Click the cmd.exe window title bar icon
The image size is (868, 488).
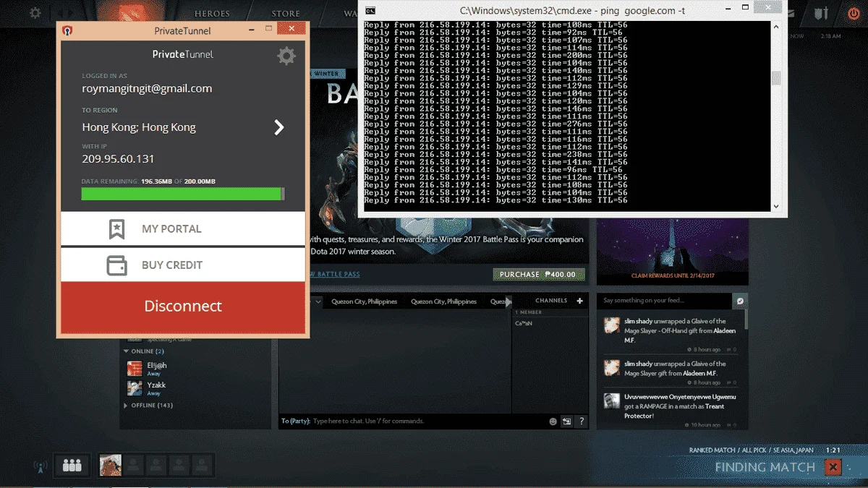coord(370,11)
